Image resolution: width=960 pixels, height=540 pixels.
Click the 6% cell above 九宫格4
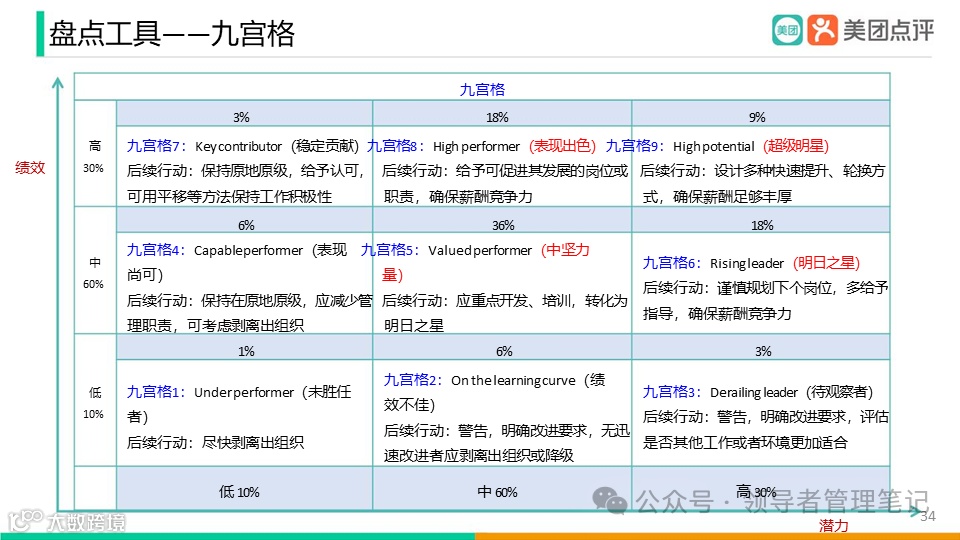244,220
